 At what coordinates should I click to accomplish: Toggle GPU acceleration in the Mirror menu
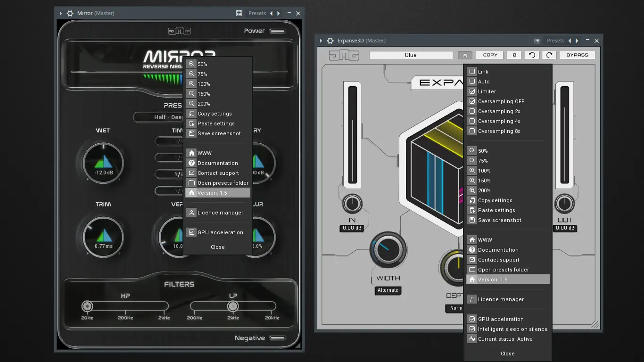(x=191, y=232)
